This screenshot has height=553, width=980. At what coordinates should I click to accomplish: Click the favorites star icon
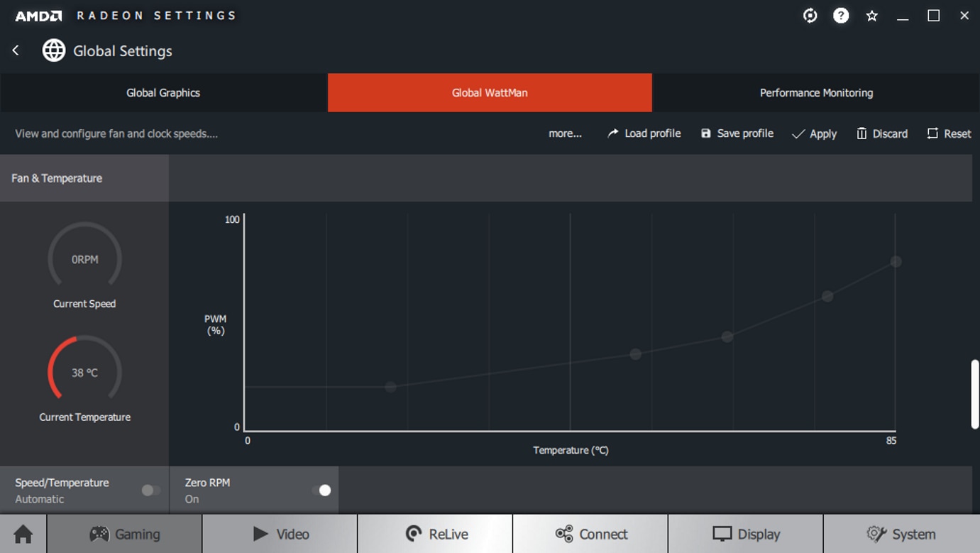point(872,16)
